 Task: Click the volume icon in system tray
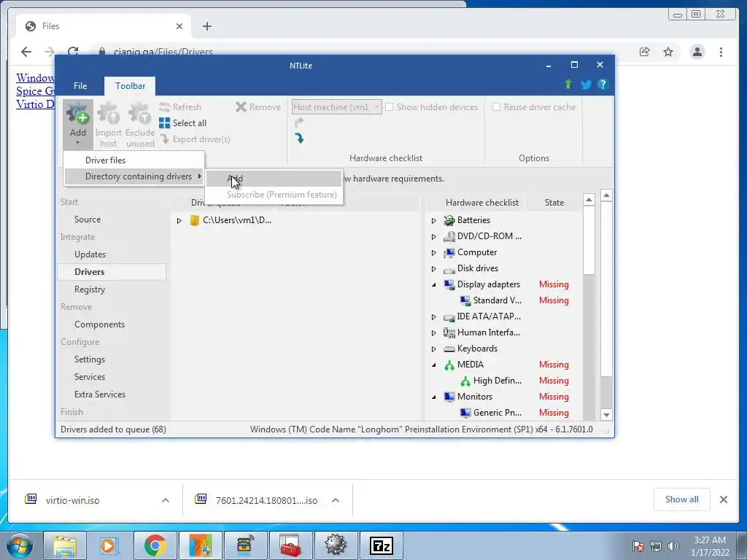click(x=673, y=546)
